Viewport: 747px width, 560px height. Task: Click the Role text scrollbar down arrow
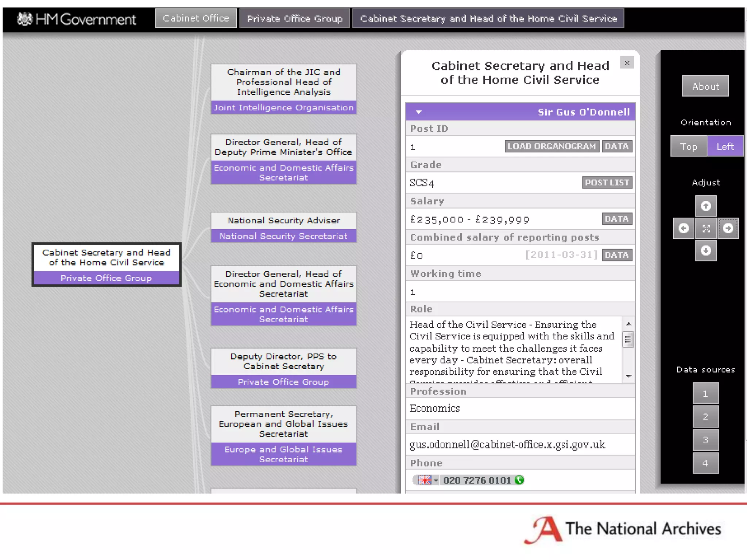[x=628, y=376]
